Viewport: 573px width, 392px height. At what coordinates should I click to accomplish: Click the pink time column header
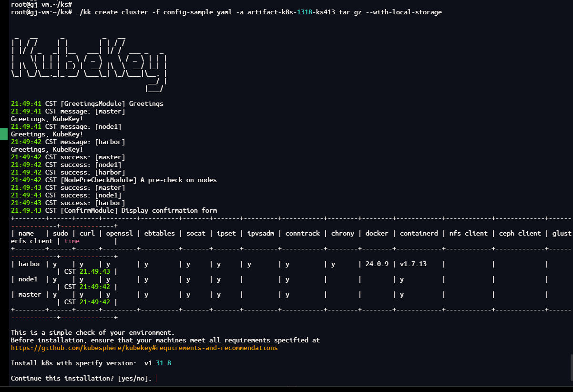pyautogui.click(x=72, y=241)
